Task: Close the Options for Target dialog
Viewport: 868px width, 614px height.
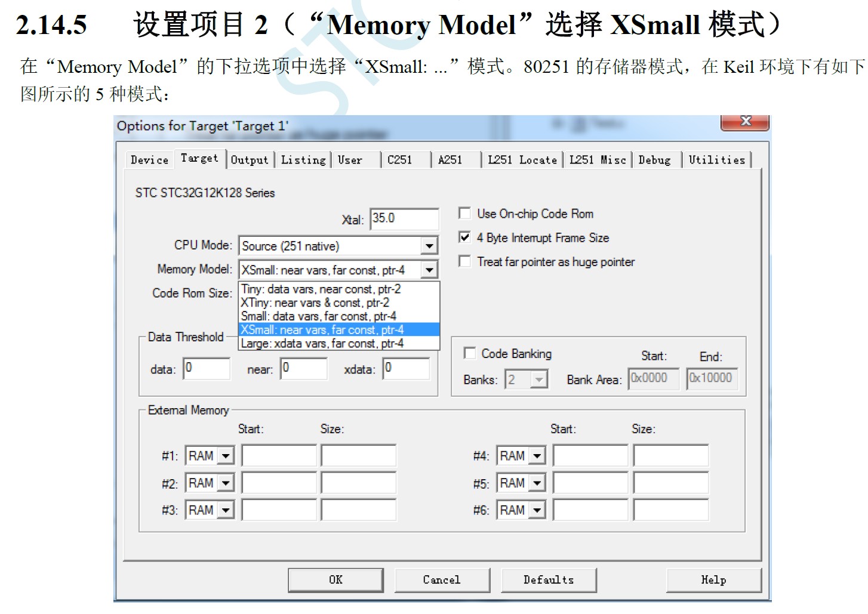Action: click(744, 122)
